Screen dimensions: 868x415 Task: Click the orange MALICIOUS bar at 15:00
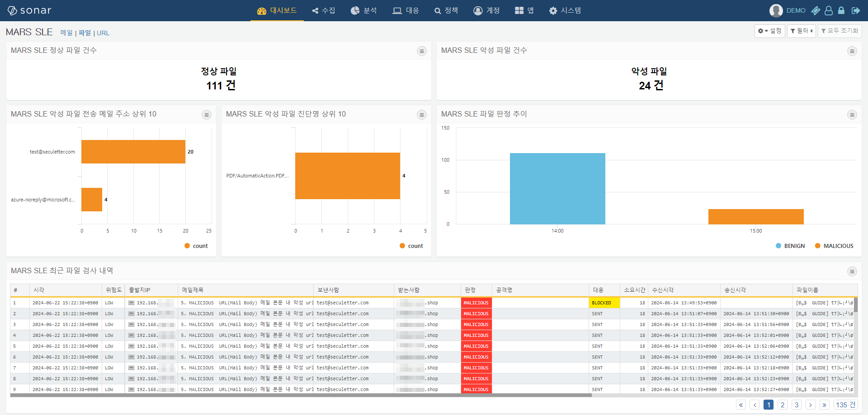pyautogui.click(x=756, y=217)
